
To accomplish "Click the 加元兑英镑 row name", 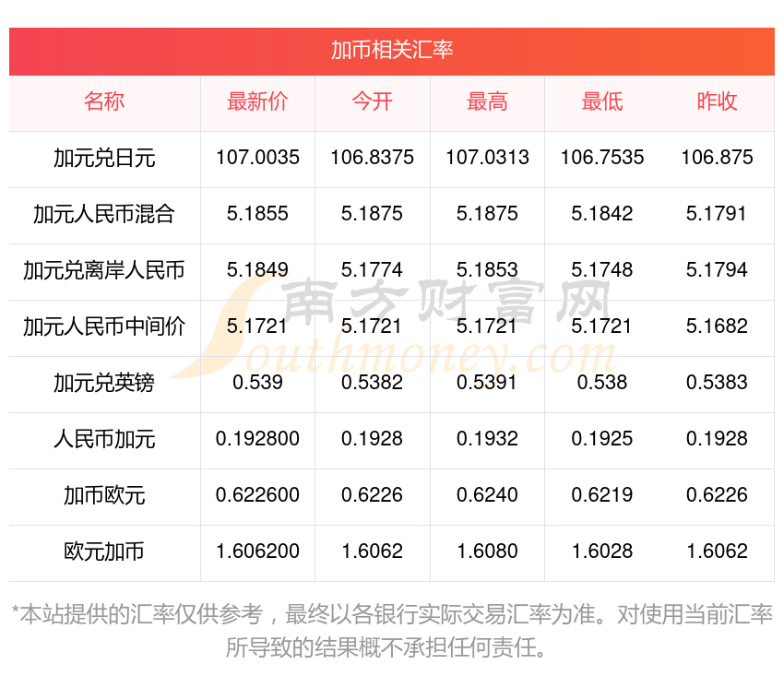I will 104,383.
